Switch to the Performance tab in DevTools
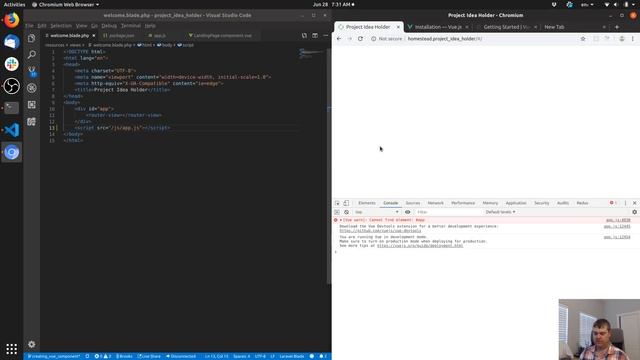 463,203
